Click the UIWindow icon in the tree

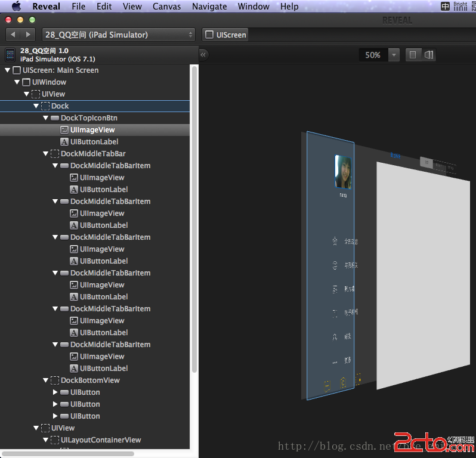click(x=26, y=82)
